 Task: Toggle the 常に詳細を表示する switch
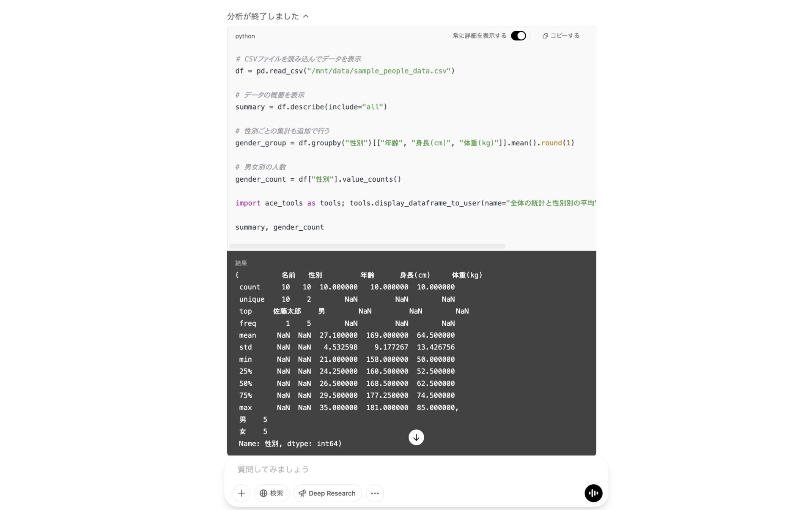point(518,36)
